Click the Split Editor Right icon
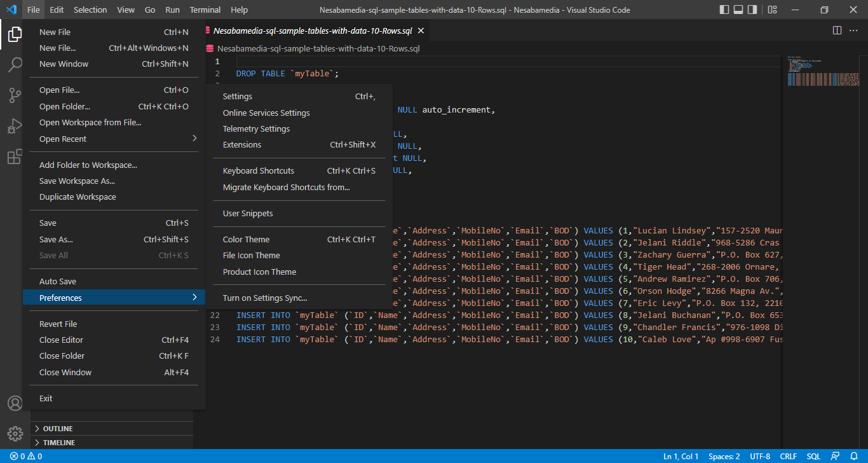 [x=837, y=31]
